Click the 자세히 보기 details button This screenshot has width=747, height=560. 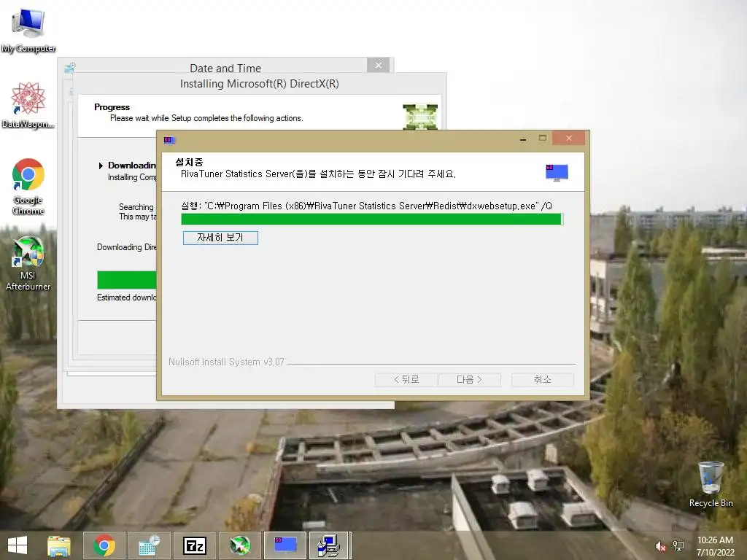pyautogui.click(x=220, y=238)
